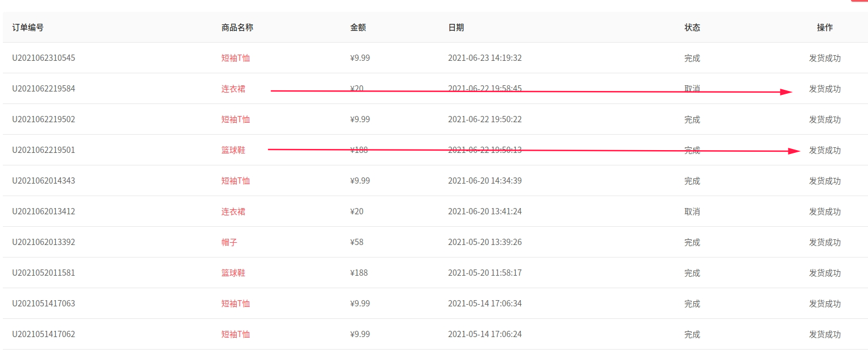
Task: Click the 金额 column header
Action: pyautogui.click(x=358, y=27)
